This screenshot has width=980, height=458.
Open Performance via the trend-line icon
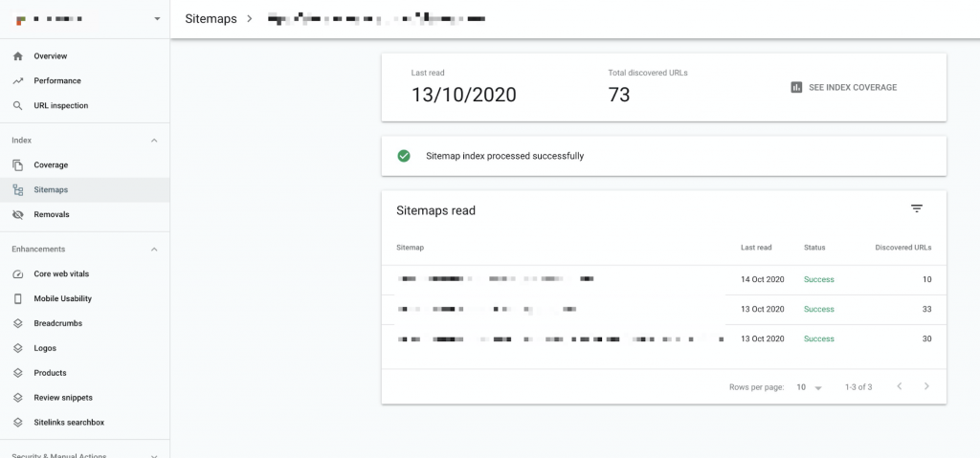tap(18, 80)
